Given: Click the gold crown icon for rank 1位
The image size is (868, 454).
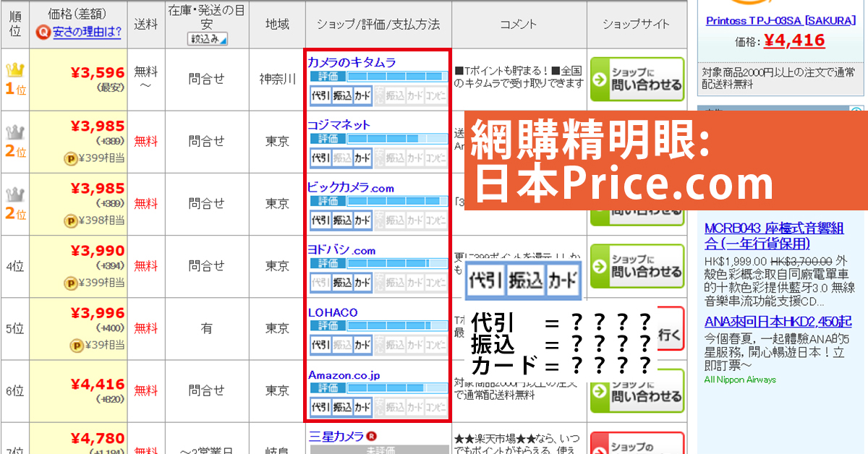Looking at the screenshot, I should [x=15, y=69].
